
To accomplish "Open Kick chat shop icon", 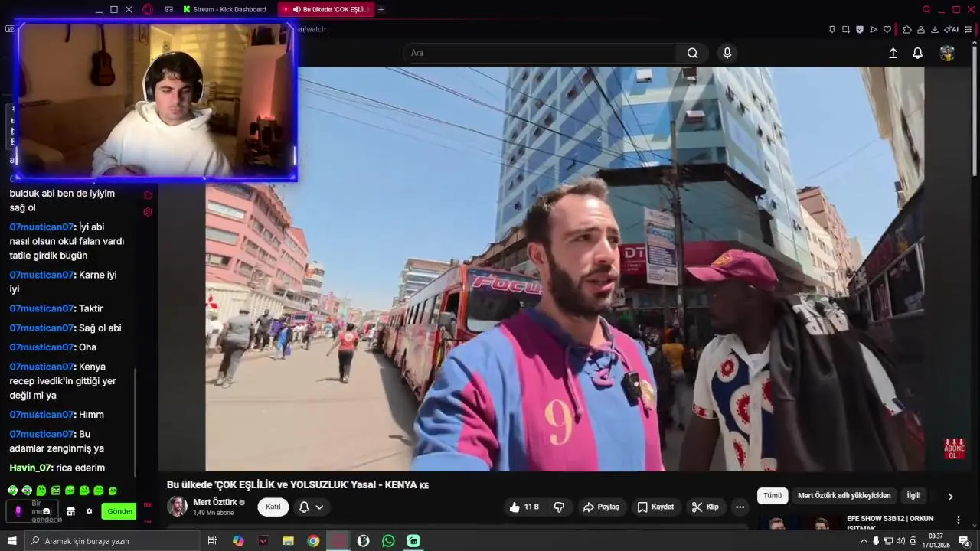I will tap(71, 511).
